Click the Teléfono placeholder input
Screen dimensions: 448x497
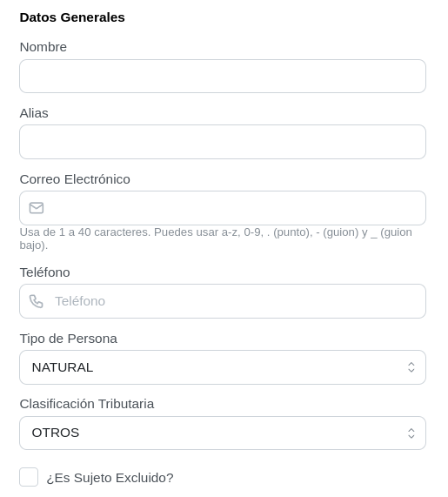pos(223,301)
